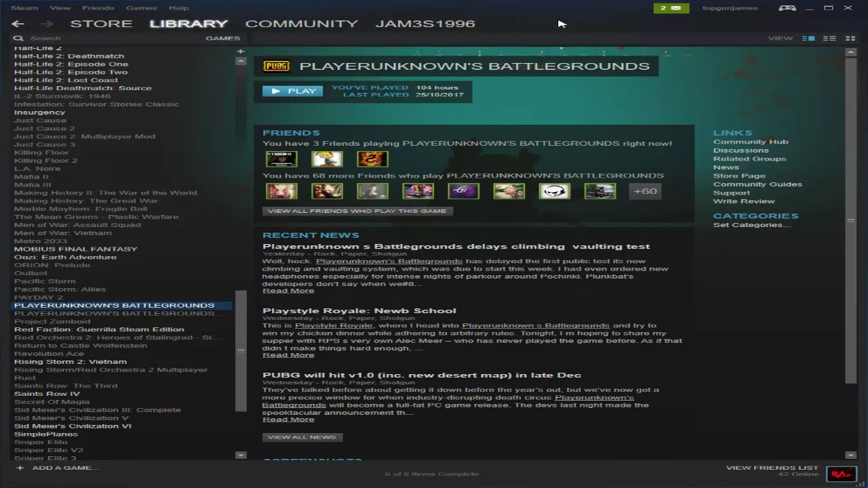Click Write Review link
Image resolution: width=868 pixels, height=488 pixels.
[744, 201]
